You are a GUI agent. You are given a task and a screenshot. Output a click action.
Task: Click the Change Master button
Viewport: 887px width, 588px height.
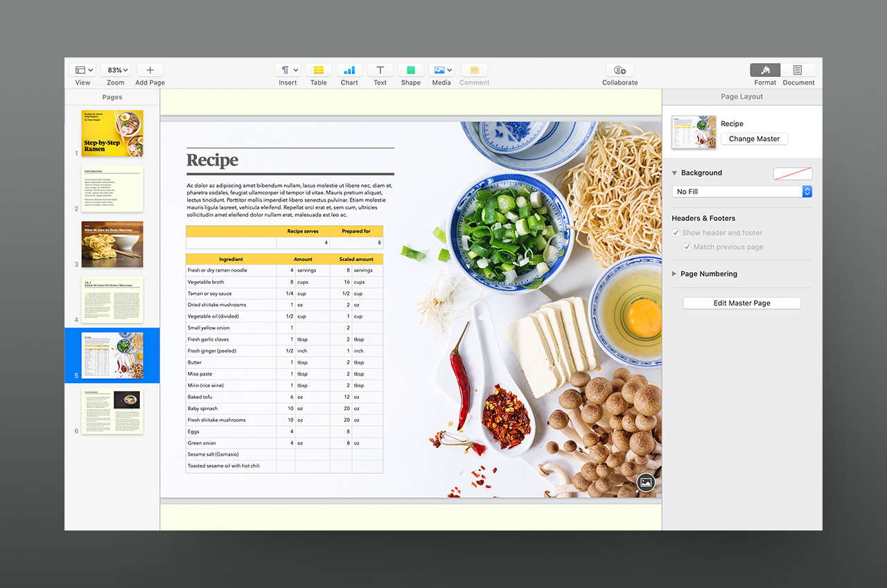click(x=754, y=139)
